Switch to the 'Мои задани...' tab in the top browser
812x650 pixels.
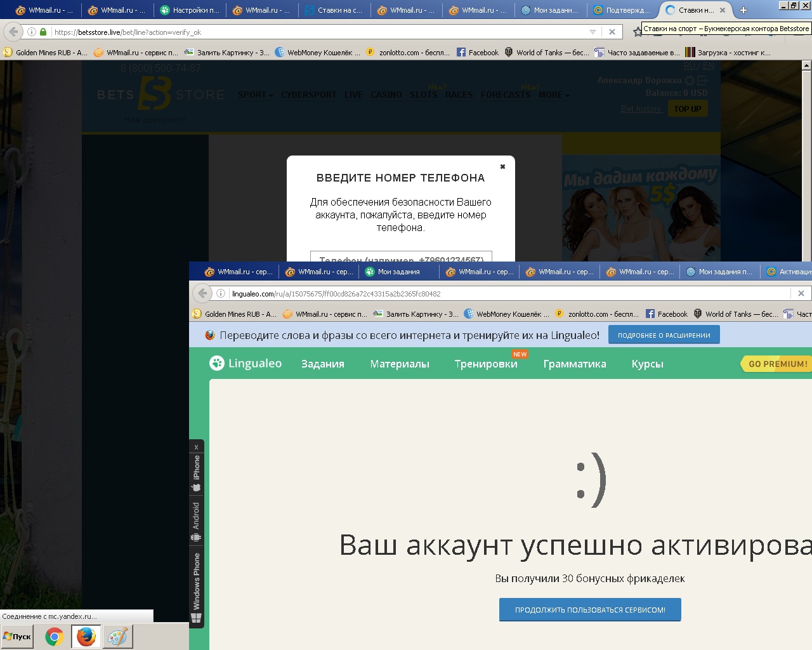[550, 10]
